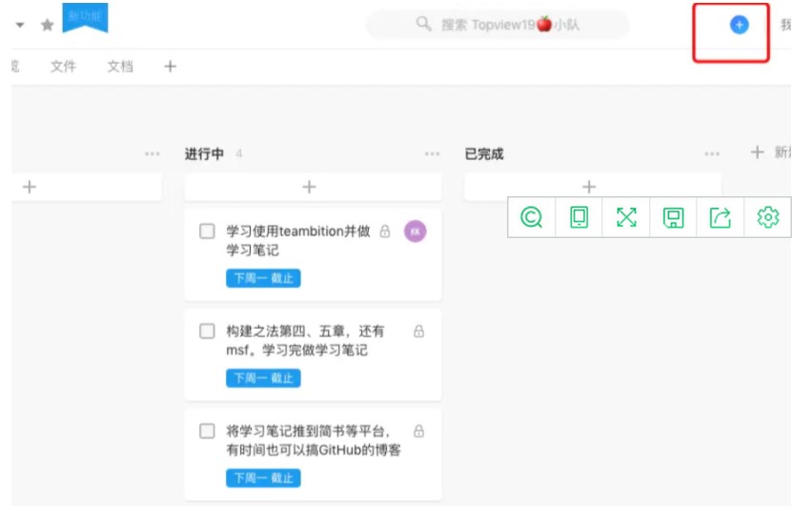Click the magnifier search icon
Screen dimensions: 812x523
point(423,24)
